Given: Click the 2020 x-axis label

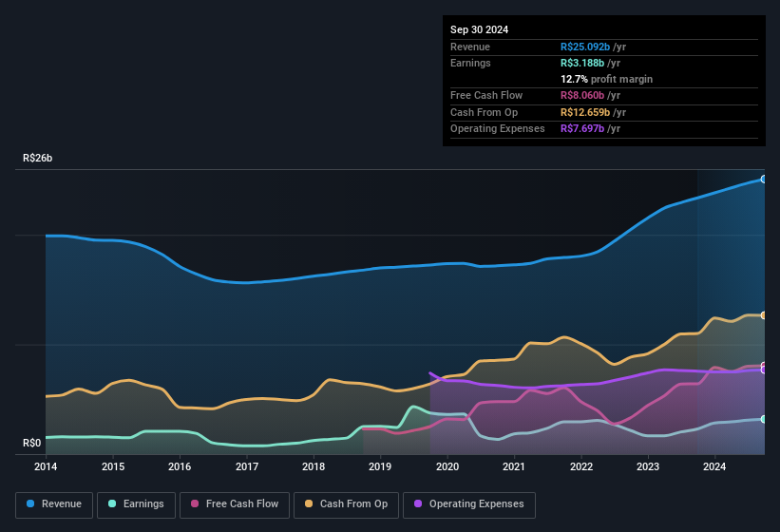Looking at the screenshot, I should (447, 466).
